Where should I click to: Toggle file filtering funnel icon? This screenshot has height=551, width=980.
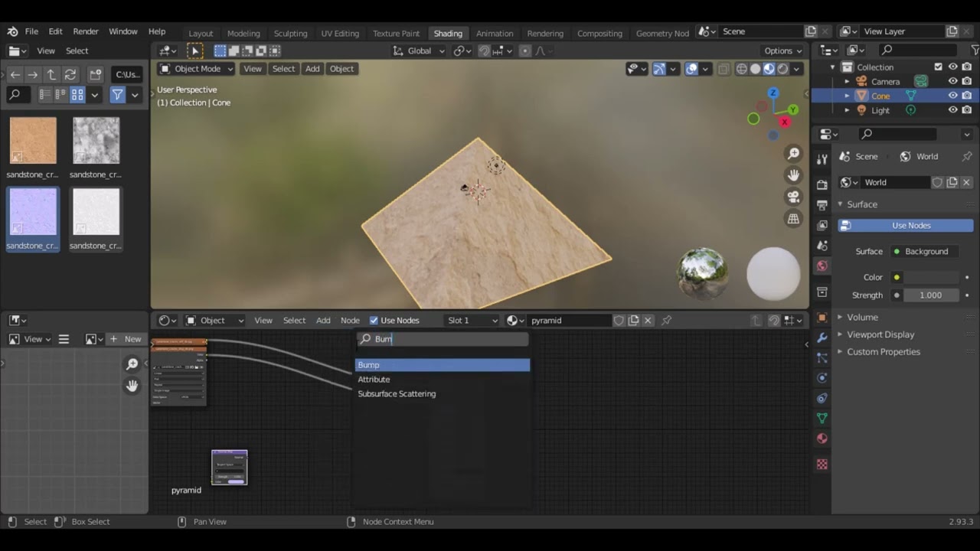pos(117,95)
